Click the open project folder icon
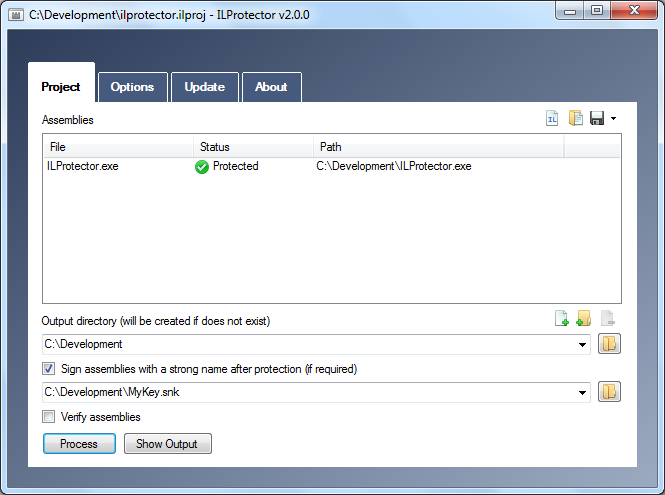 [x=576, y=118]
